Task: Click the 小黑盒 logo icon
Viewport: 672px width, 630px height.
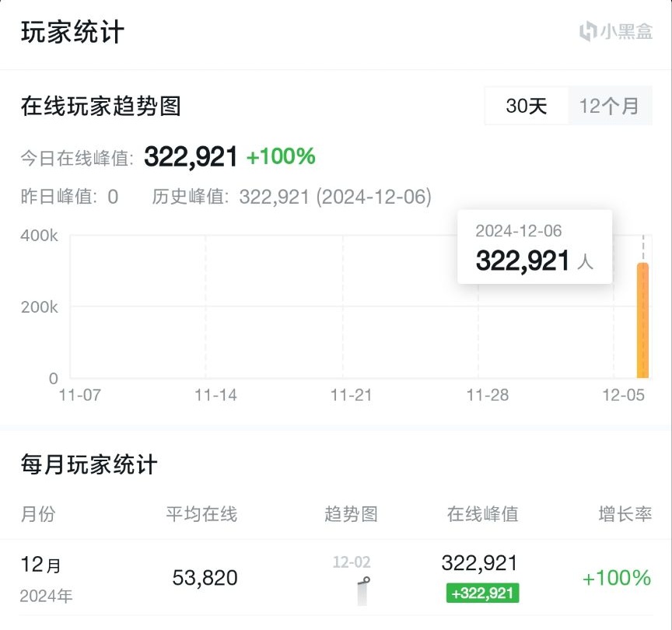Action: click(x=589, y=32)
